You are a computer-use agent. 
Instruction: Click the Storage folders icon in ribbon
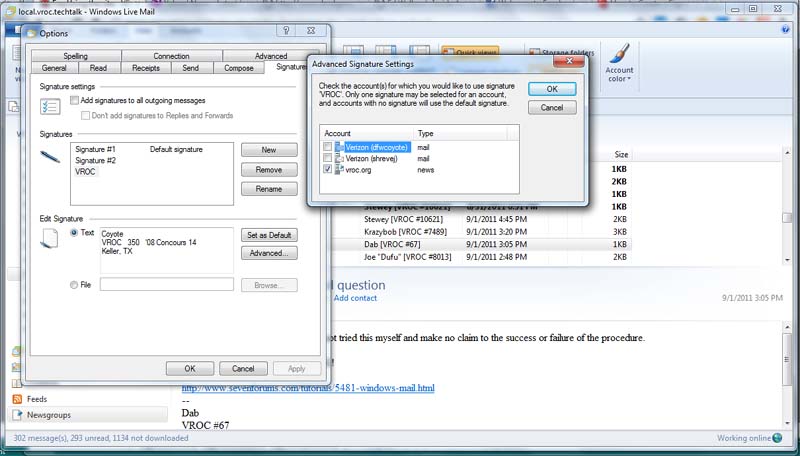tap(534, 53)
